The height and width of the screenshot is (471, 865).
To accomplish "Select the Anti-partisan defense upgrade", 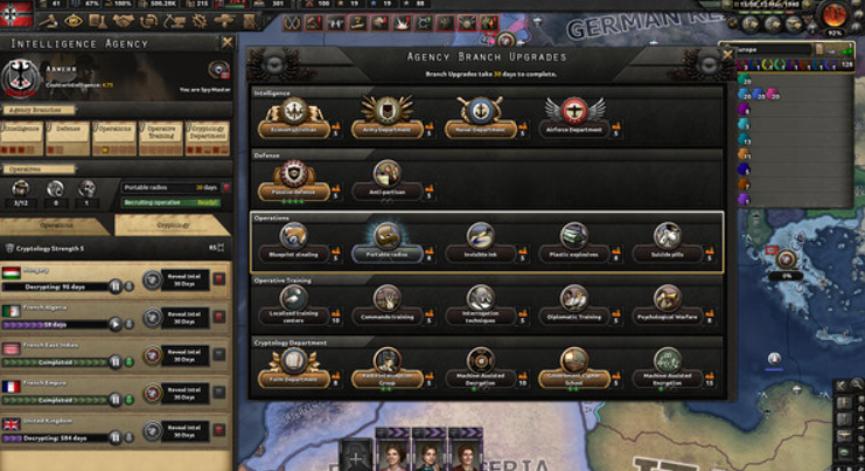I will coord(387,180).
